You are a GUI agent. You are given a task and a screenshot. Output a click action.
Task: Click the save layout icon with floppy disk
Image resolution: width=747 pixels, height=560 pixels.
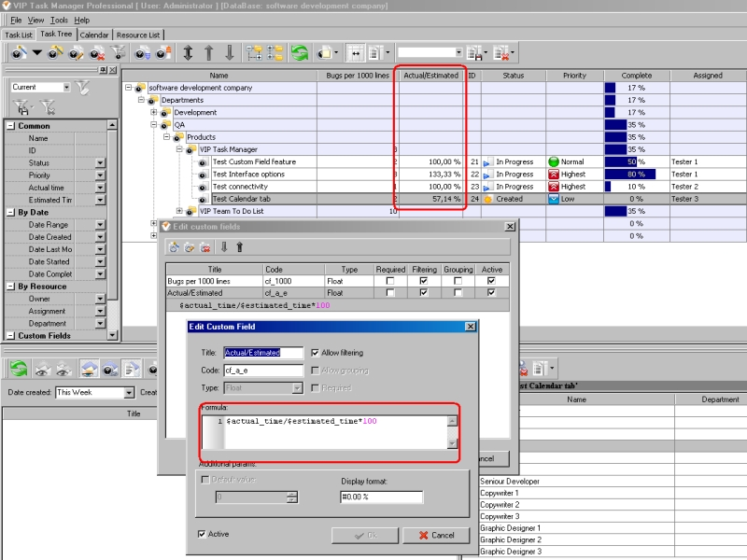[x=474, y=53]
